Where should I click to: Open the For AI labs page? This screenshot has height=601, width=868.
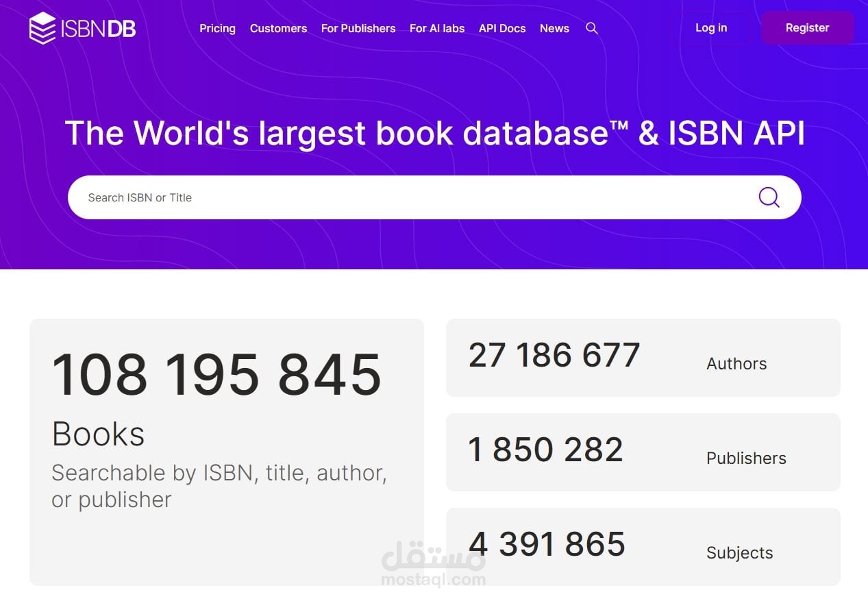point(437,29)
